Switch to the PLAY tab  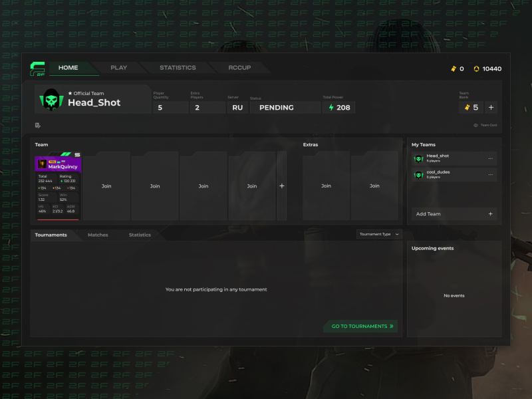click(118, 67)
